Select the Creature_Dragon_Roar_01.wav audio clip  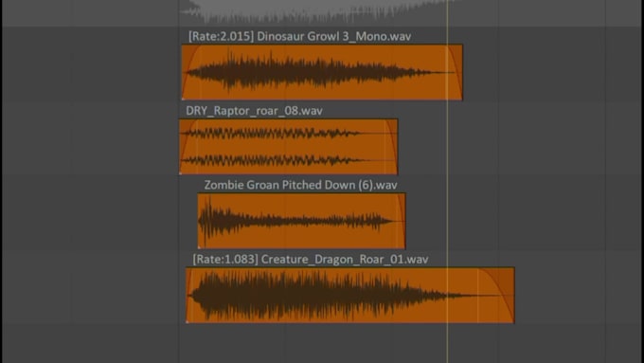point(349,295)
